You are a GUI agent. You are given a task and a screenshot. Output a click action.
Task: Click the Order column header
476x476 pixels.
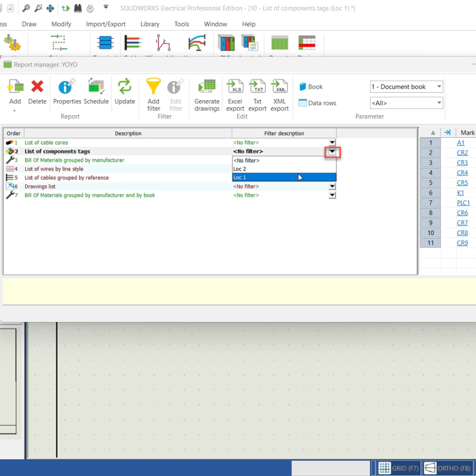[14, 133]
